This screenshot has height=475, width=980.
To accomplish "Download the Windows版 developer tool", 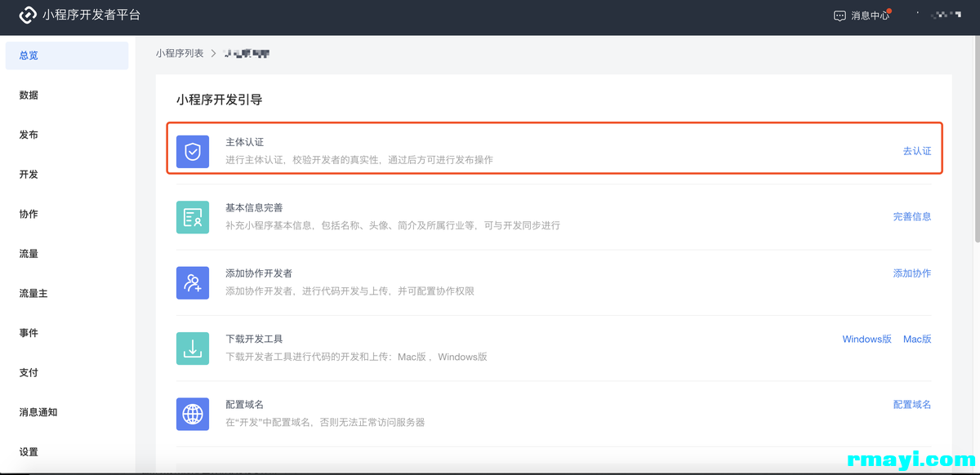I will 866,339.
